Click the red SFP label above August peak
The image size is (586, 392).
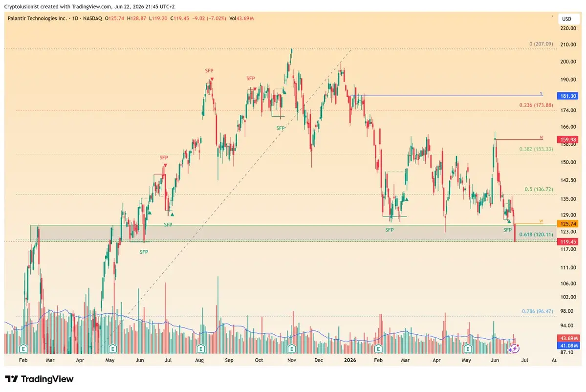click(209, 70)
